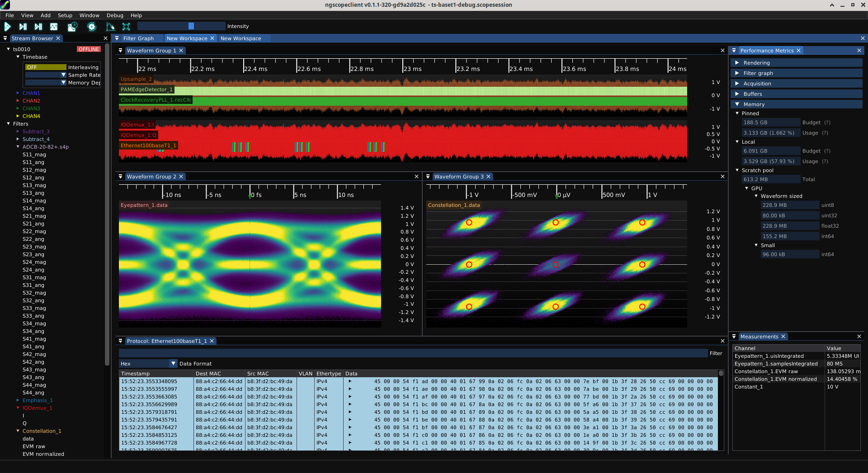Click the clear persistence eraser icon
This screenshot has width=868, height=473.
(110, 27)
